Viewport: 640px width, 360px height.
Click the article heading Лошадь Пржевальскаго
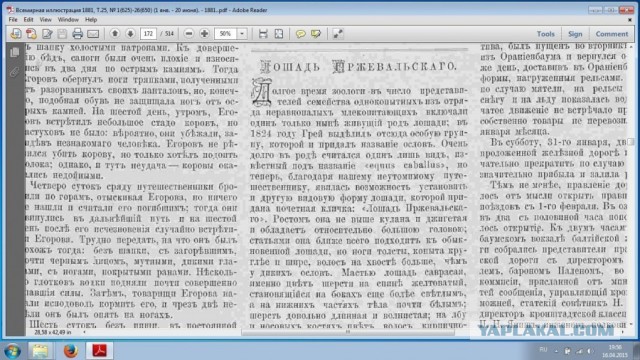click(358, 67)
